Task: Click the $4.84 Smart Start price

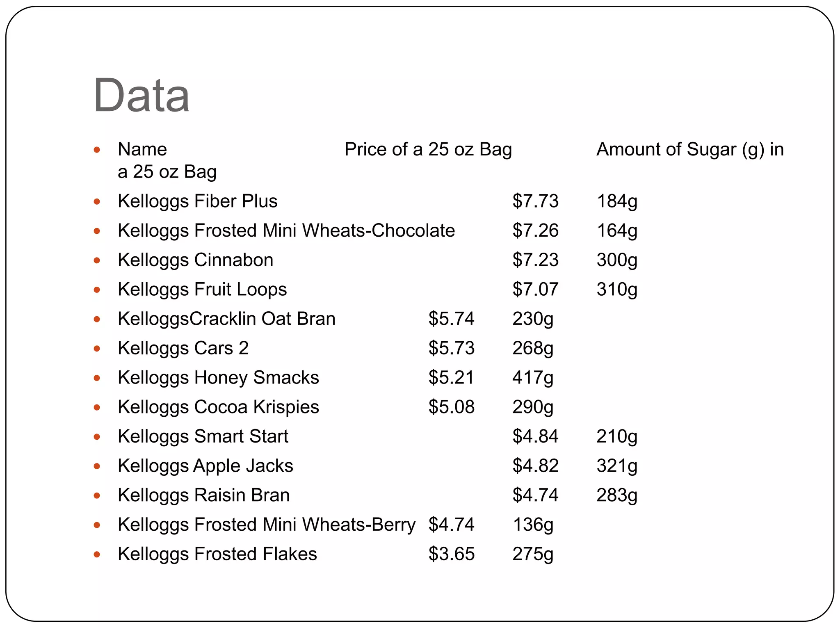Action: [535, 436]
